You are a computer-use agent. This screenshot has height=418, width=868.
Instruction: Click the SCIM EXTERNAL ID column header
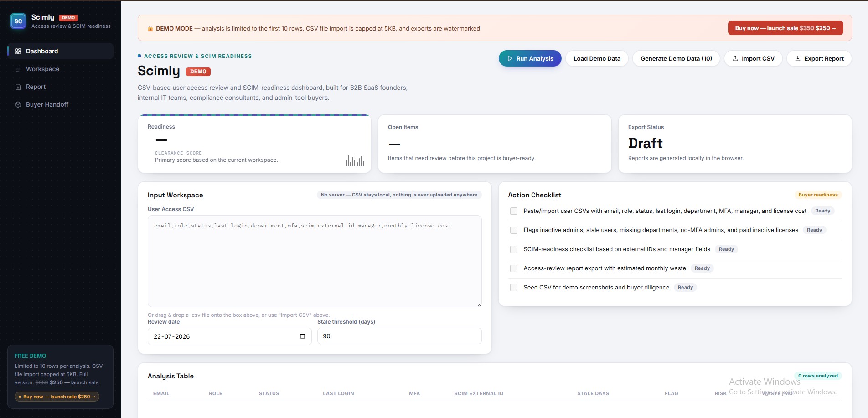click(479, 393)
